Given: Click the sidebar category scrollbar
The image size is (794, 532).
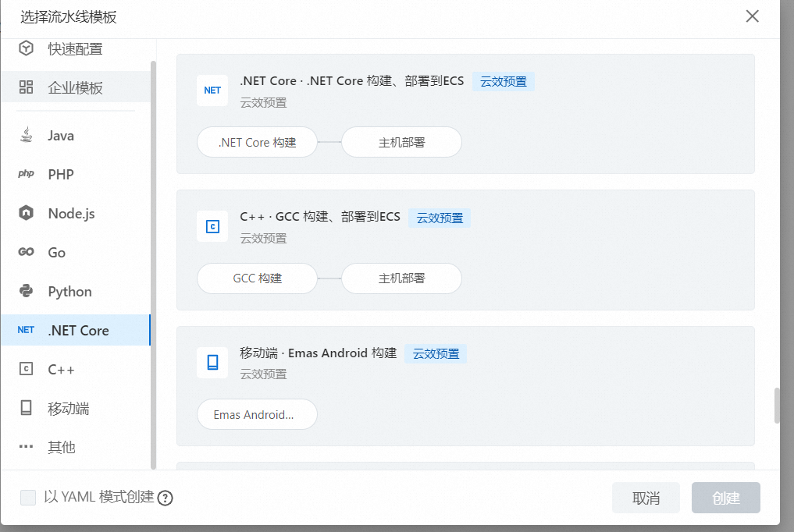Looking at the screenshot, I should click(154, 265).
